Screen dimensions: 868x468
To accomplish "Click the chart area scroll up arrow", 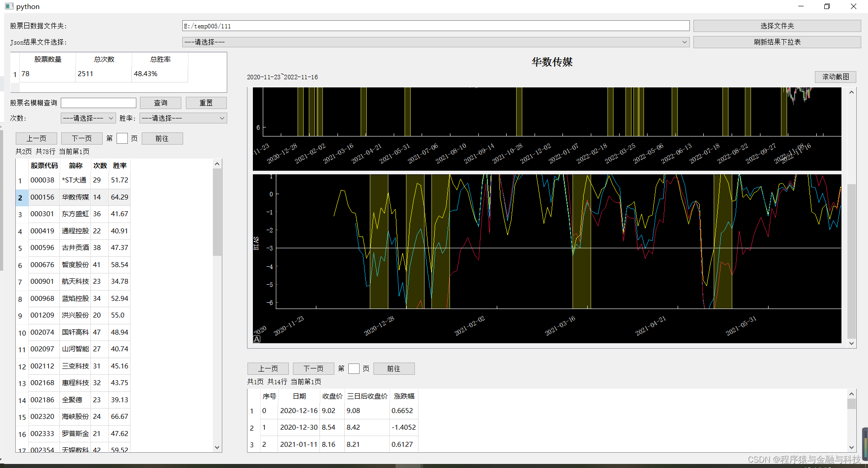I will point(851,92).
